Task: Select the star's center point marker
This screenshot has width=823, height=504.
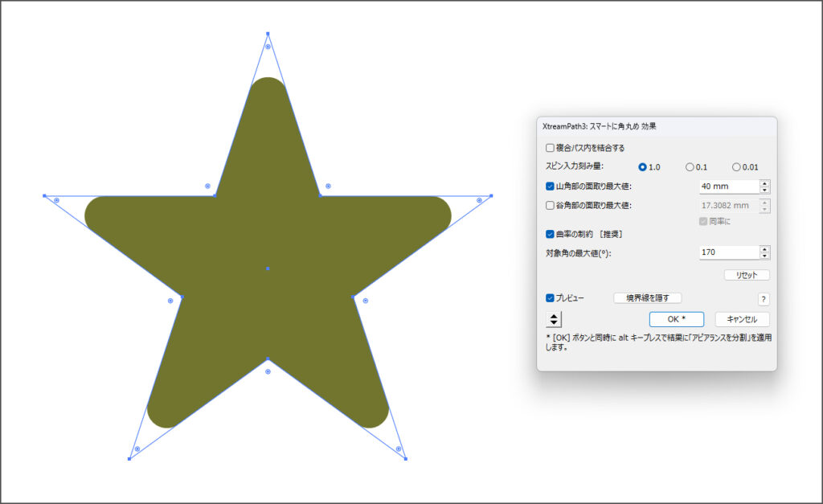Action: (x=268, y=268)
